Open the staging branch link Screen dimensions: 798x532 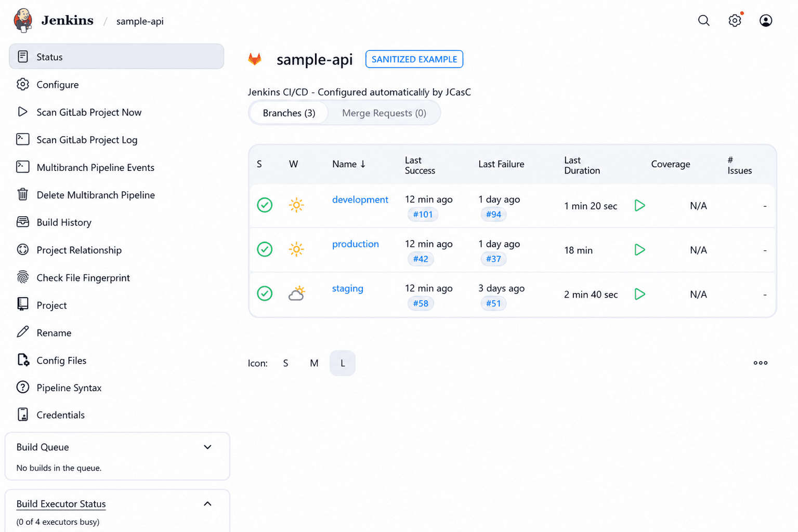[348, 288]
